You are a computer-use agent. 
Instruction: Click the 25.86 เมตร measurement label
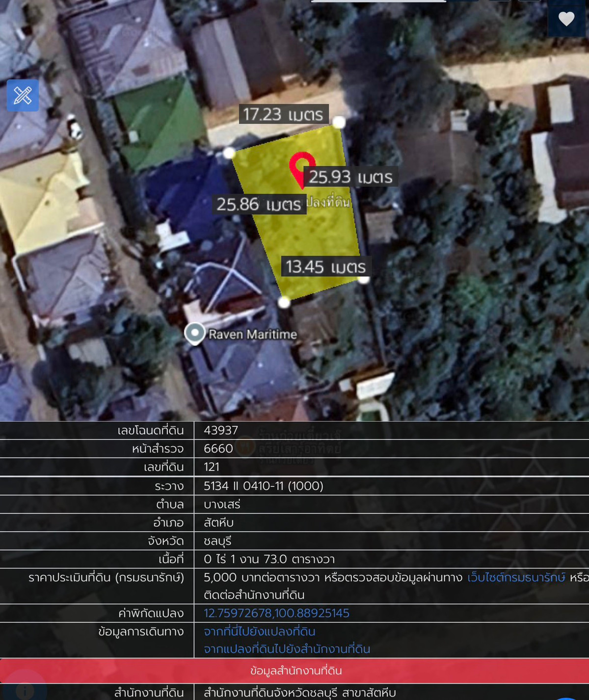pyautogui.click(x=259, y=204)
